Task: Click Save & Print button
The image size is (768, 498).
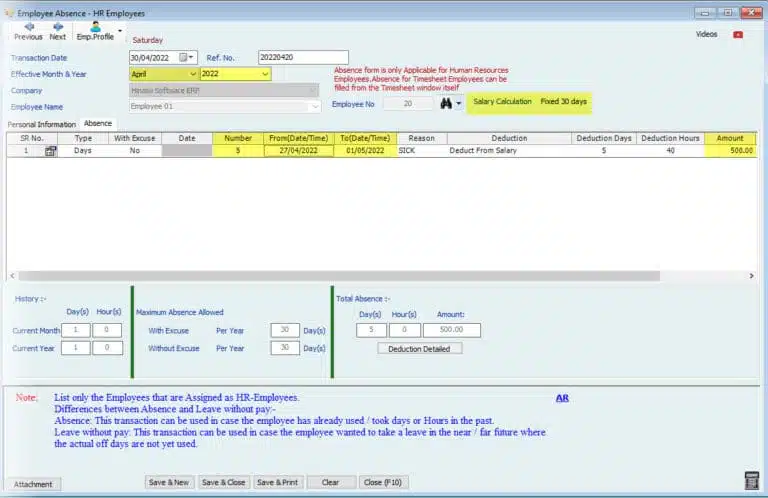Action: (x=278, y=482)
